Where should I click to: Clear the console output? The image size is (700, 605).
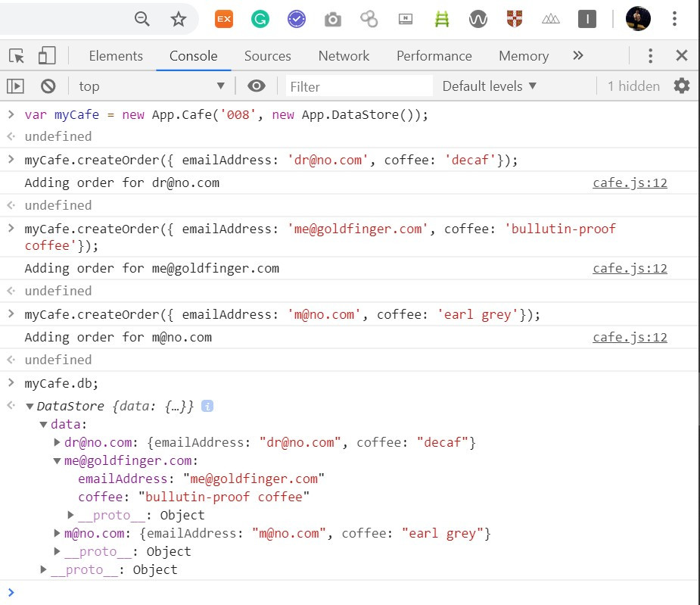[48, 86]
